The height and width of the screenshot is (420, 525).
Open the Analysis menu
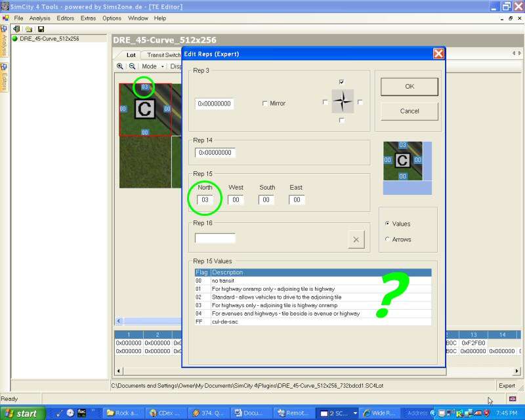(39, 18)
